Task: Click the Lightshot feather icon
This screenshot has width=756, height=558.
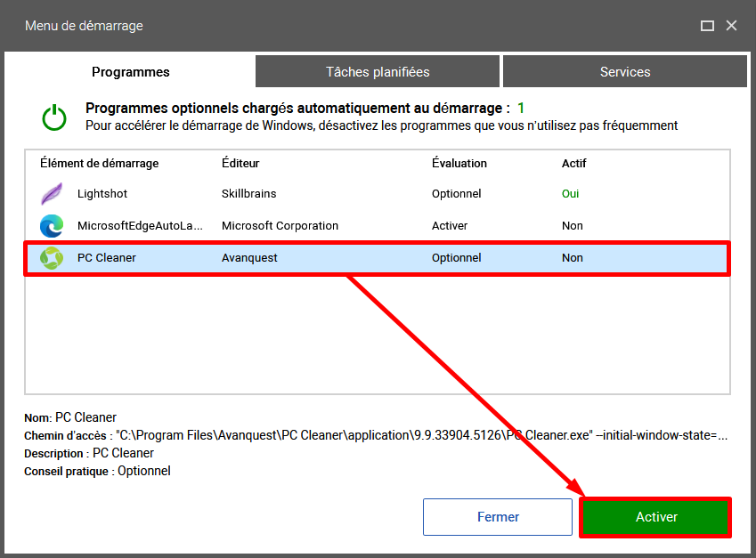Action: (52, 194)
